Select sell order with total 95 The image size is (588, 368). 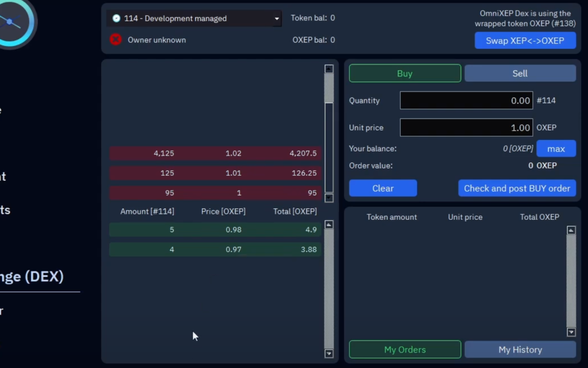tap(215, 193)
